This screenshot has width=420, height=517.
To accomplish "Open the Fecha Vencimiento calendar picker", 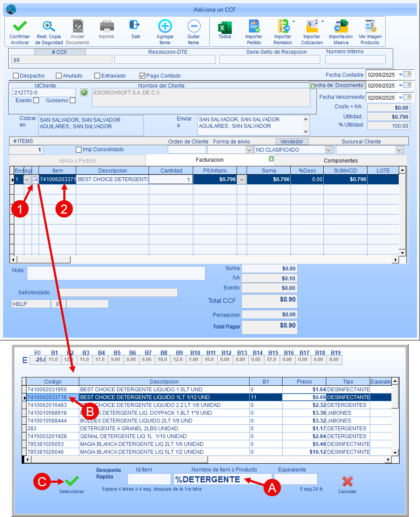I will coord(407,97).
